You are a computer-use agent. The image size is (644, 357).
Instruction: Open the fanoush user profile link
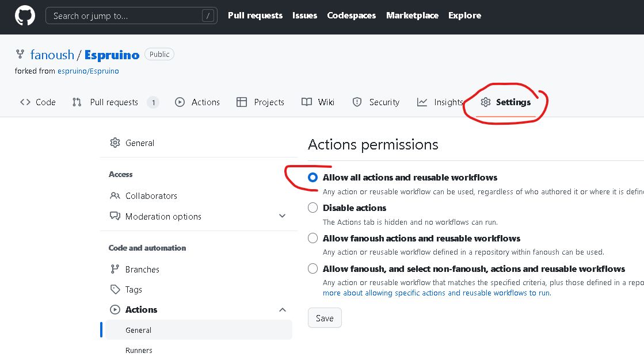pos(52,55)
